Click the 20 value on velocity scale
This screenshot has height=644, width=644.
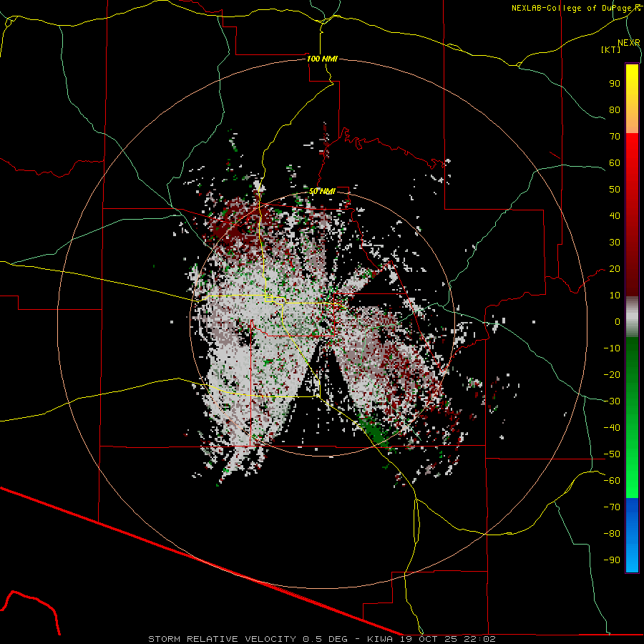pyautogui.click(x=615, y=269)
